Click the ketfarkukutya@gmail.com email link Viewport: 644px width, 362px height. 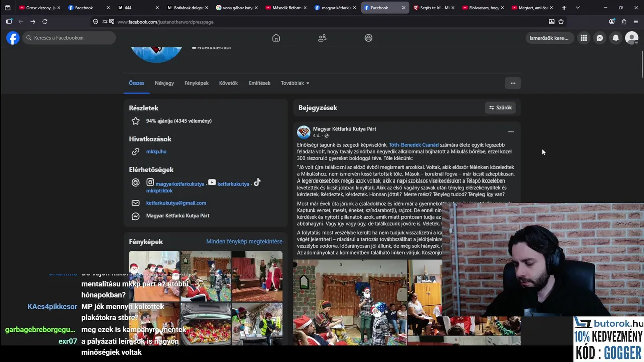tap(176, 203)
